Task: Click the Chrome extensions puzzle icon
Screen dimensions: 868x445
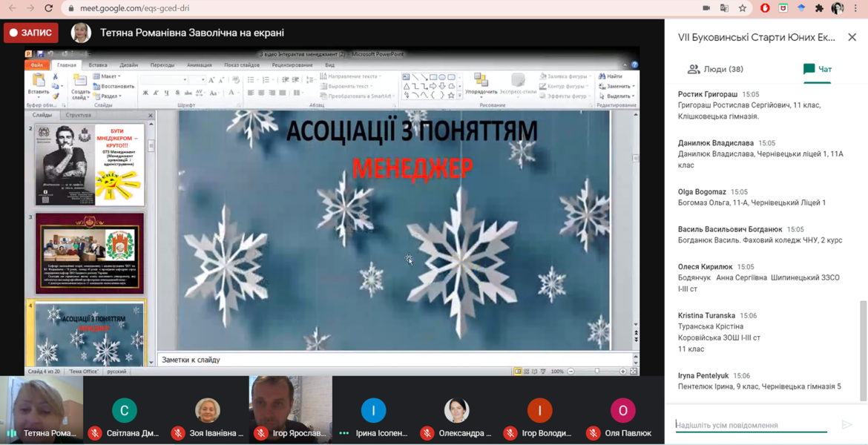Action: click(819, 8)
